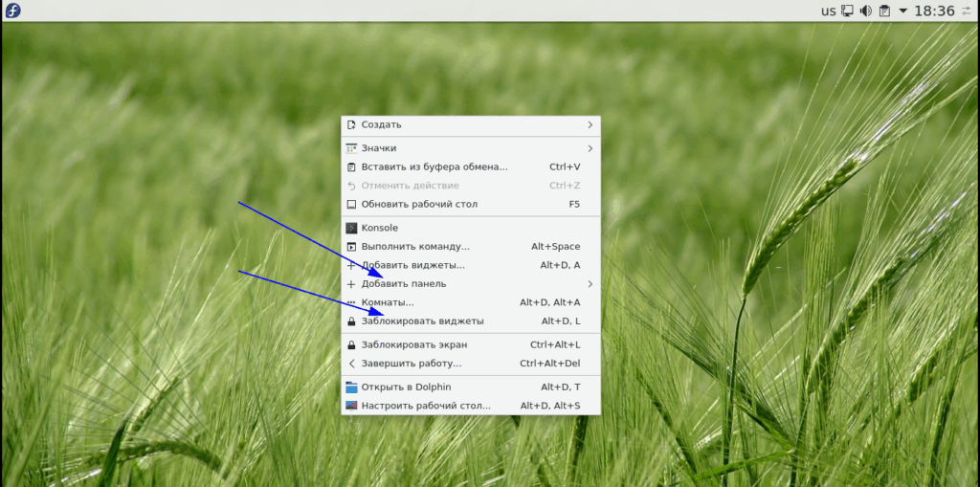This screenshot has height=487, width=980.
Task: Select Добавить виджеты menu entry
Action: click(412, 265)
